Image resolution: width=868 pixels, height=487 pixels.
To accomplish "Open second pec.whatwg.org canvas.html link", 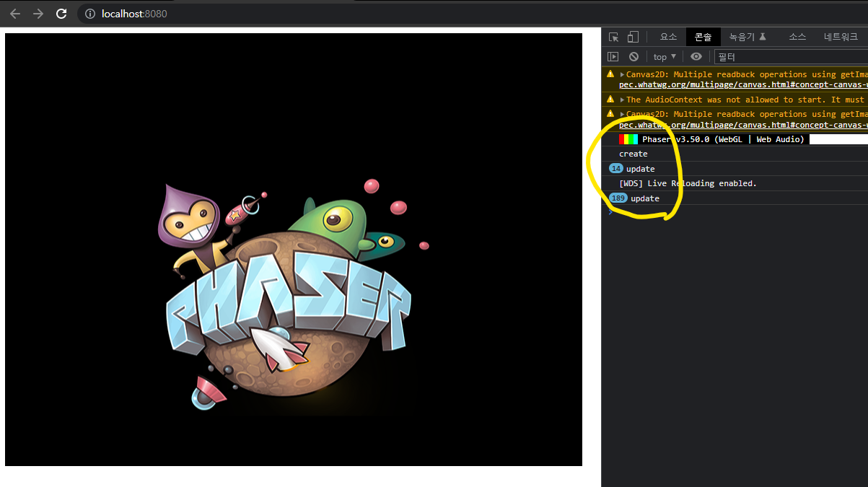I will [743, 125].
